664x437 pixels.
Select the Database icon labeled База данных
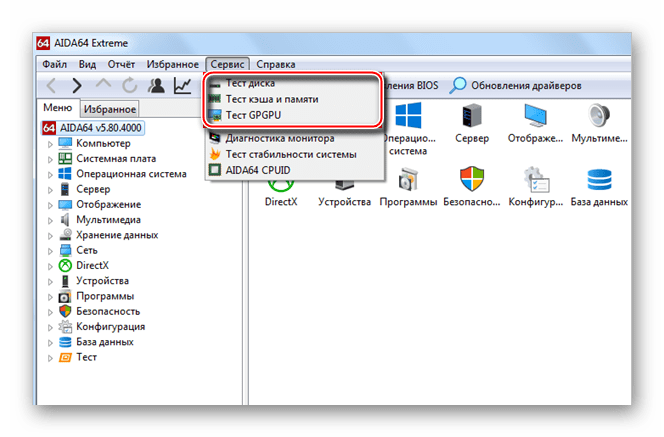pos(600,187)
